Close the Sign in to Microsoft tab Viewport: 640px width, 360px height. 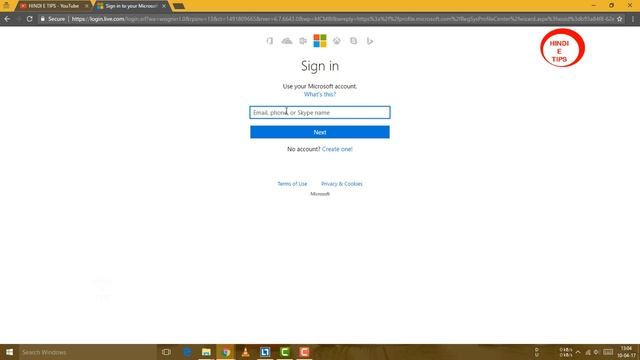(x=164, y=6)
